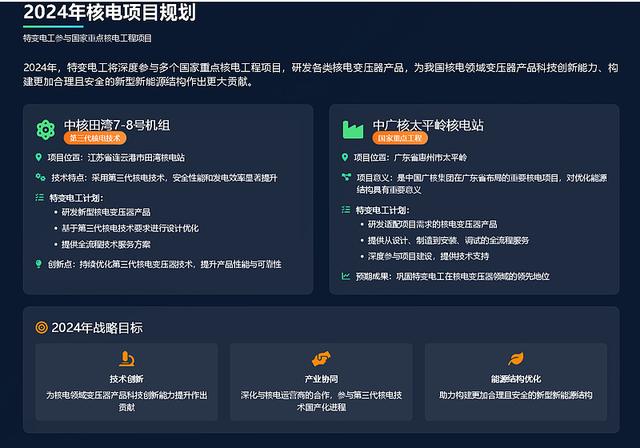Click the bullet 提供从设计、制造到安装、调试的全流程服务
This screenshot has width=640, height=448.
click(449, 240)
